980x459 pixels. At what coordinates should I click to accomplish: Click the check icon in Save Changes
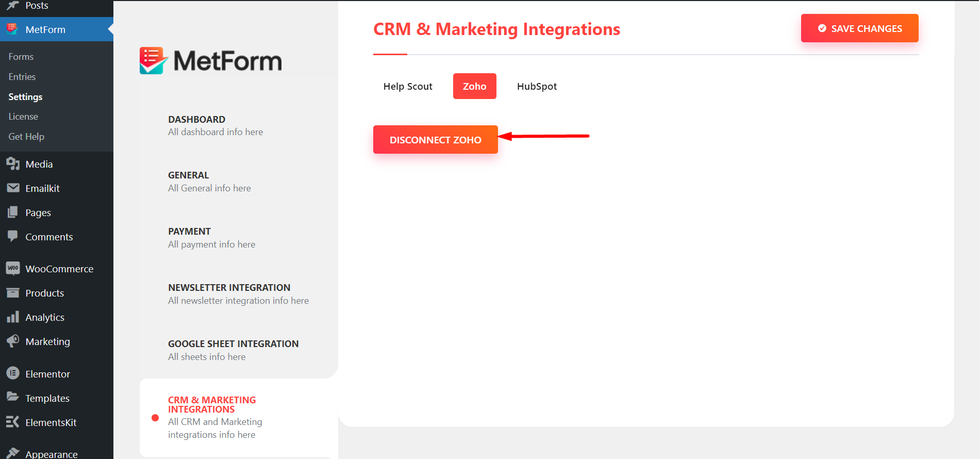(x=822, y=28)
